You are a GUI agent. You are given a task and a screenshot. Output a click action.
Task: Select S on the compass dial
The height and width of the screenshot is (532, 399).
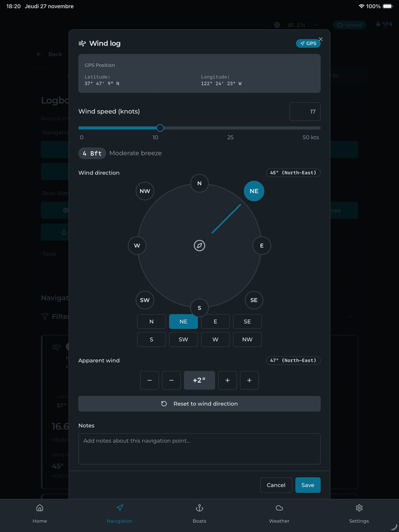coord(199,308)
